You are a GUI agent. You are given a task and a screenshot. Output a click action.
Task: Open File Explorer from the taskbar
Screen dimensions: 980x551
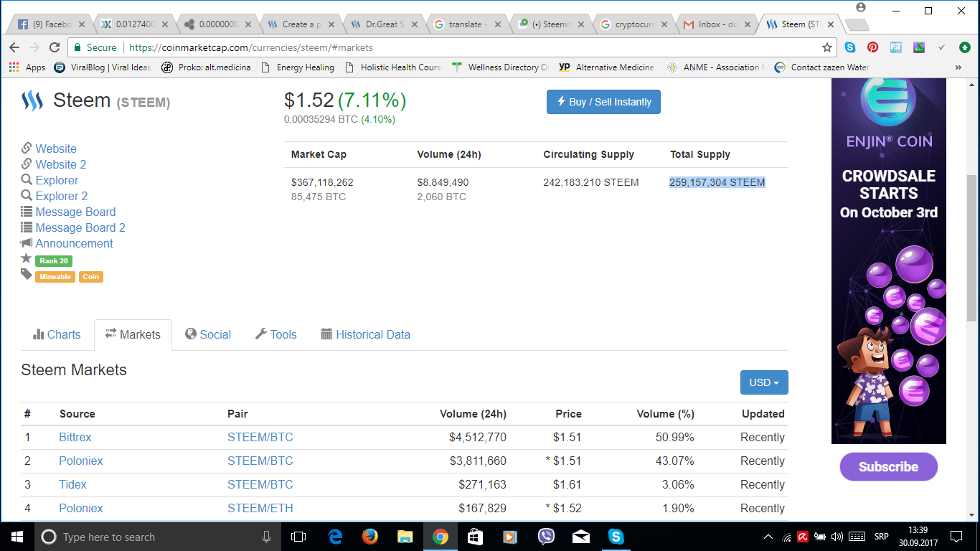click(405, 537)
